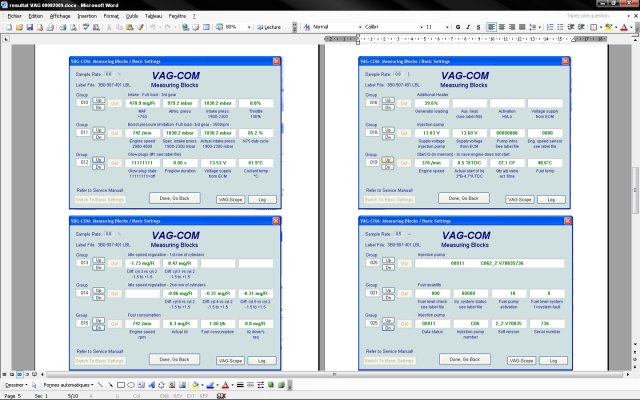This screenshot has width=640, height=400.
Task: Open Line Style options in drawing toolbar
Action: tap(240, 385)
